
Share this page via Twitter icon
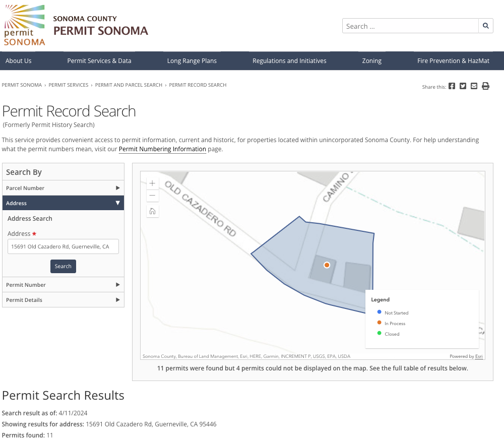(463, 86)
